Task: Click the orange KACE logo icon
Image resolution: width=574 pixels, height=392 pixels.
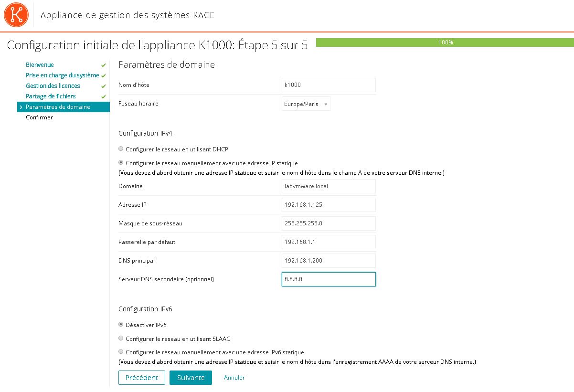Action: [16, 15]
